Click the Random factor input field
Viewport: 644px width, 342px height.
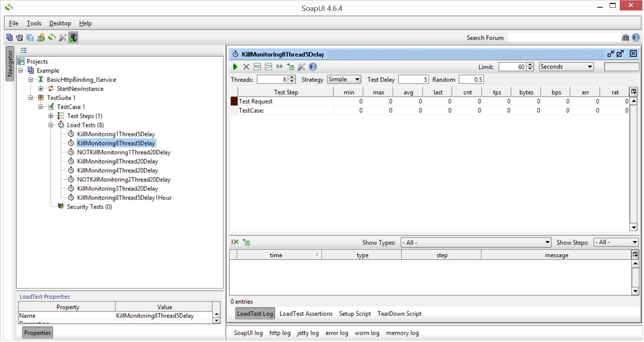point(471,79)
